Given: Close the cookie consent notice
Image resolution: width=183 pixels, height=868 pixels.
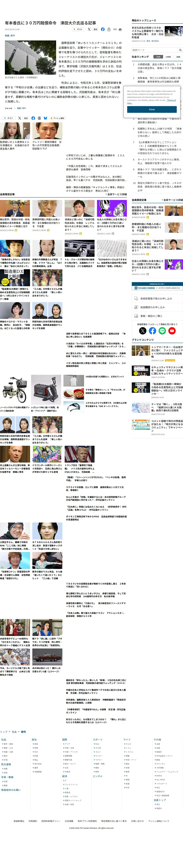Looking at the screenshot, I should tap(152, 109).
